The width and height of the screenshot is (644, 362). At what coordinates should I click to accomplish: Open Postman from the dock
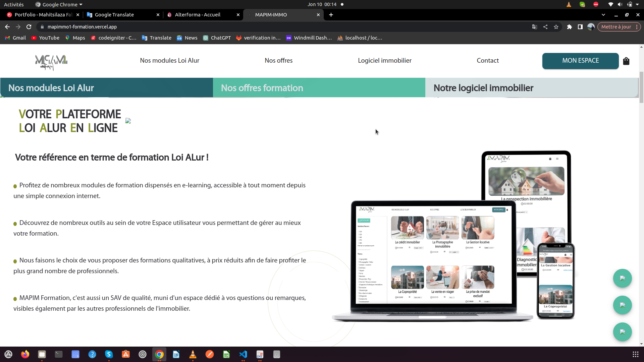point(210,354)
